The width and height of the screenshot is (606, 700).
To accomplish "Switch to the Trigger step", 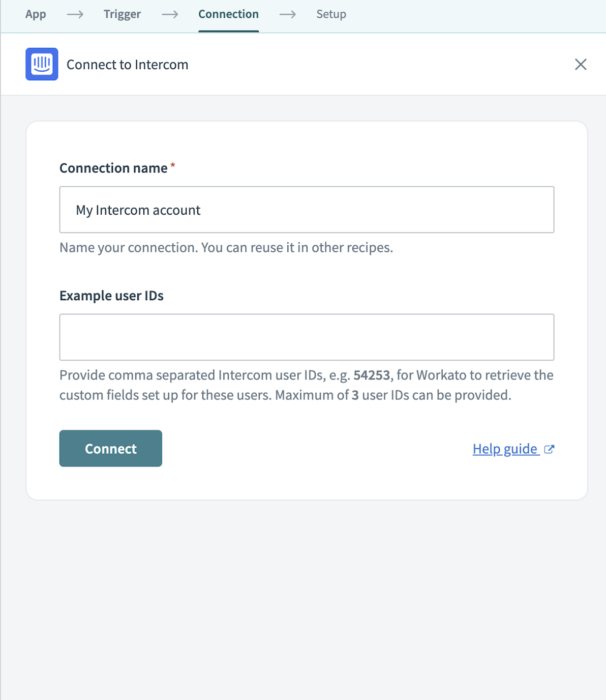I will (x=122, y=14).
